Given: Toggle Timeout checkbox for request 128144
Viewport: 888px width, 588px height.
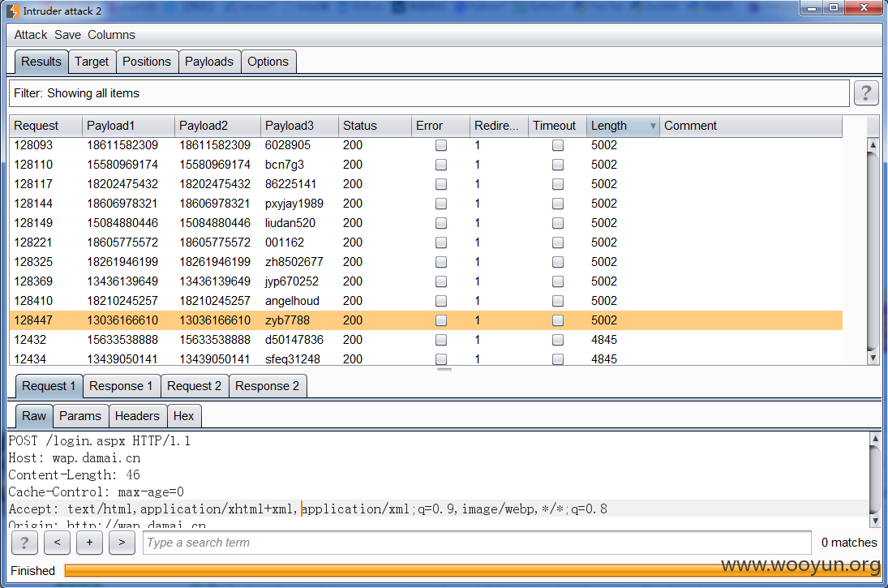Looking at the screenshot, I should tap(558, 204).
